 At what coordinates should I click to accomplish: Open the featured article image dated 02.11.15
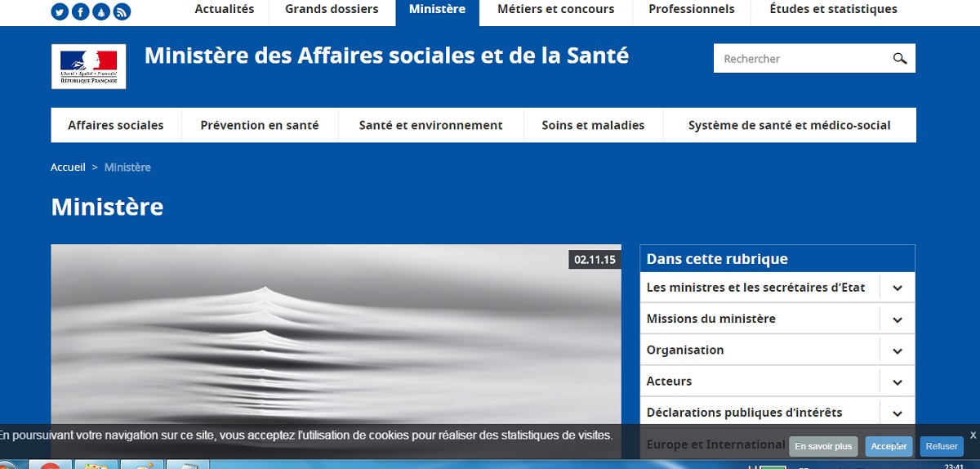pos(336,351)
